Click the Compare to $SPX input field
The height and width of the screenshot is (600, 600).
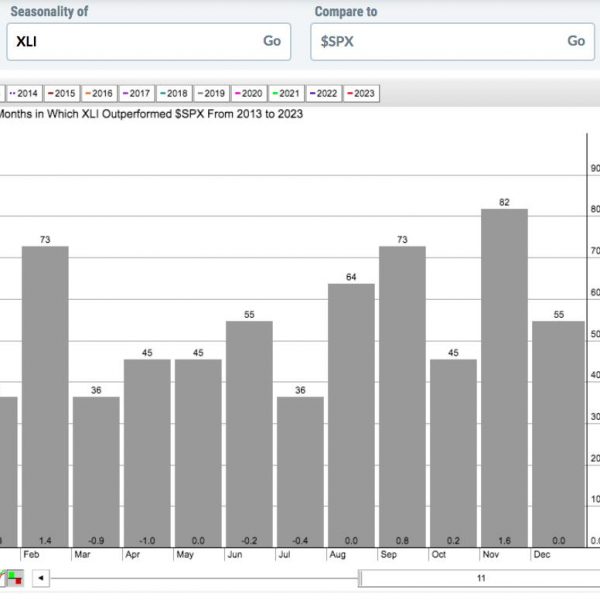coord(452,42)
